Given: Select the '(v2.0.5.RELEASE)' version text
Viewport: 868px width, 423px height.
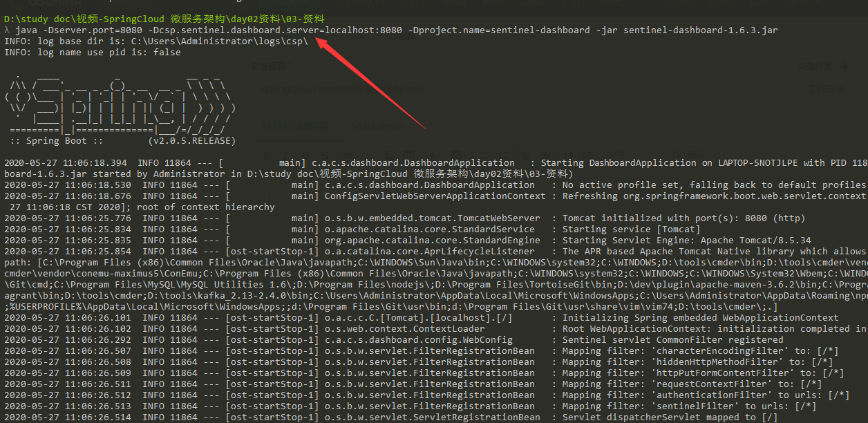Looking at the screenshot, I should point(193,141).
